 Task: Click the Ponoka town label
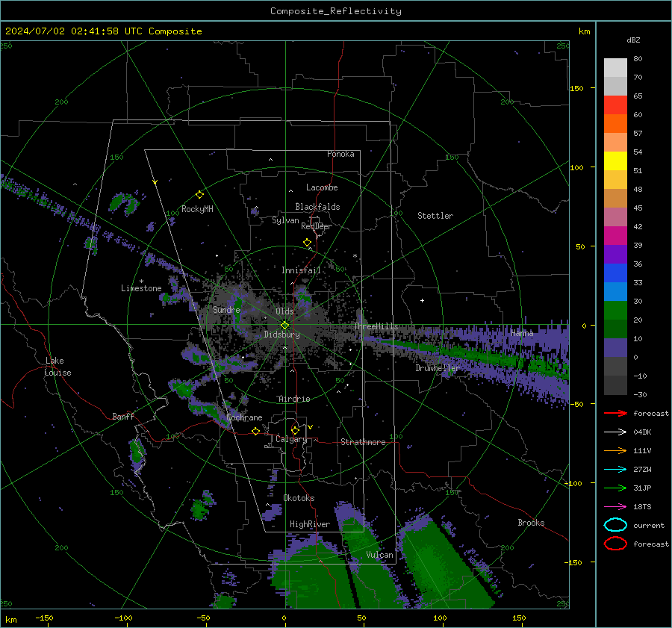[x=340, y=154]
